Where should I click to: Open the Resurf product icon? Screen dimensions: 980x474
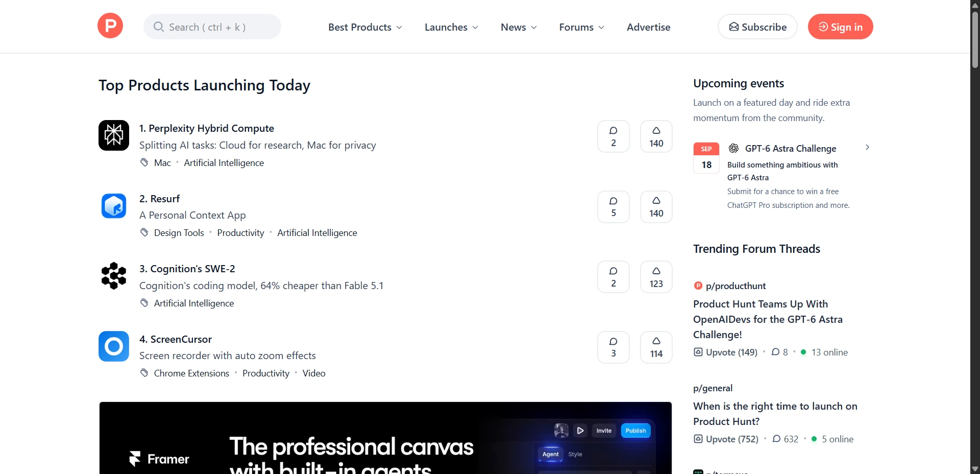click(x=114, y=206)
